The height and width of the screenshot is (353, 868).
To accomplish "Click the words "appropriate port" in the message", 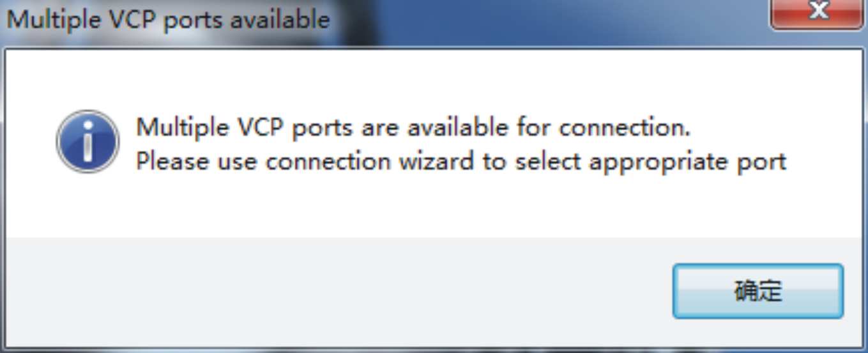I will tap(688, 162).
